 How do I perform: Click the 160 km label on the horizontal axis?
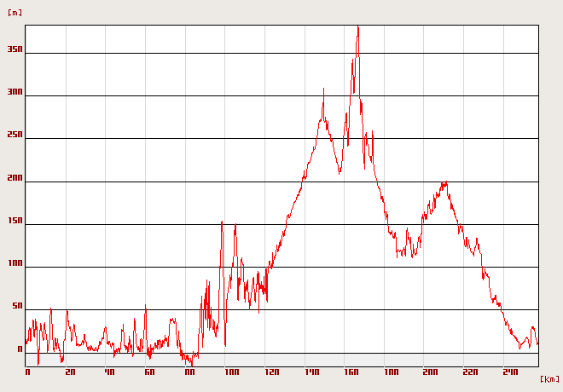point(351,372)
